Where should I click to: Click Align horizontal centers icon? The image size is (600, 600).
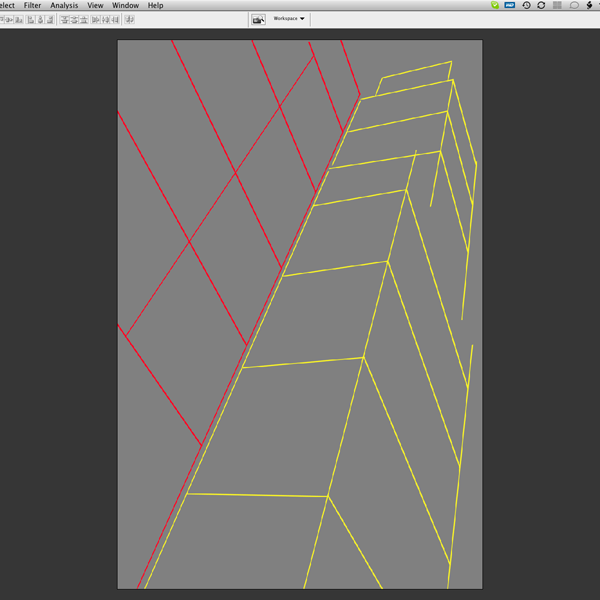40,20
